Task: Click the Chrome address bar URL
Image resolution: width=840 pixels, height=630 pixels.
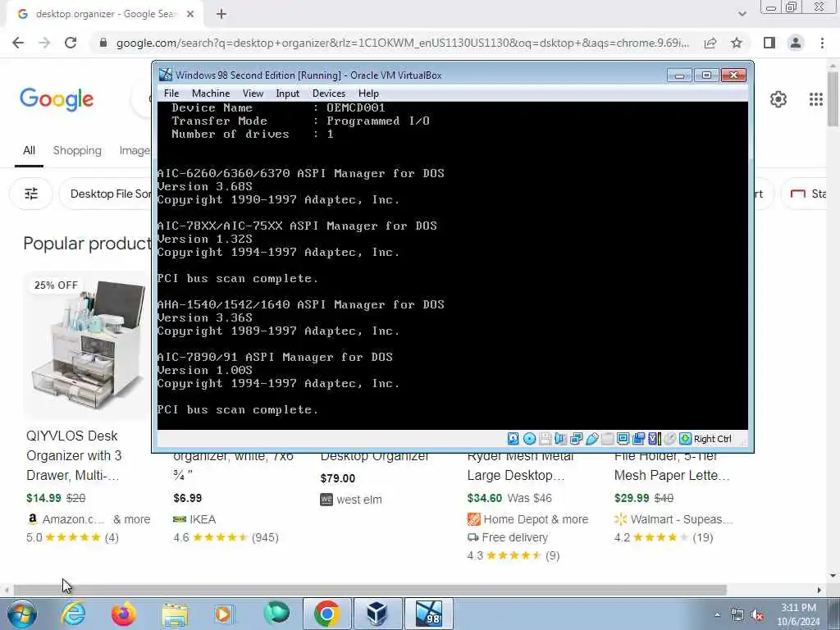Action: [402, 43]
